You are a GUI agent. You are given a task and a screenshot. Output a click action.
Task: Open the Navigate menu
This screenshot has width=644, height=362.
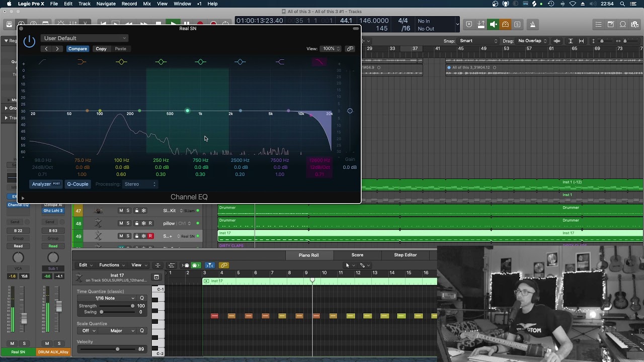click(106, 4)
